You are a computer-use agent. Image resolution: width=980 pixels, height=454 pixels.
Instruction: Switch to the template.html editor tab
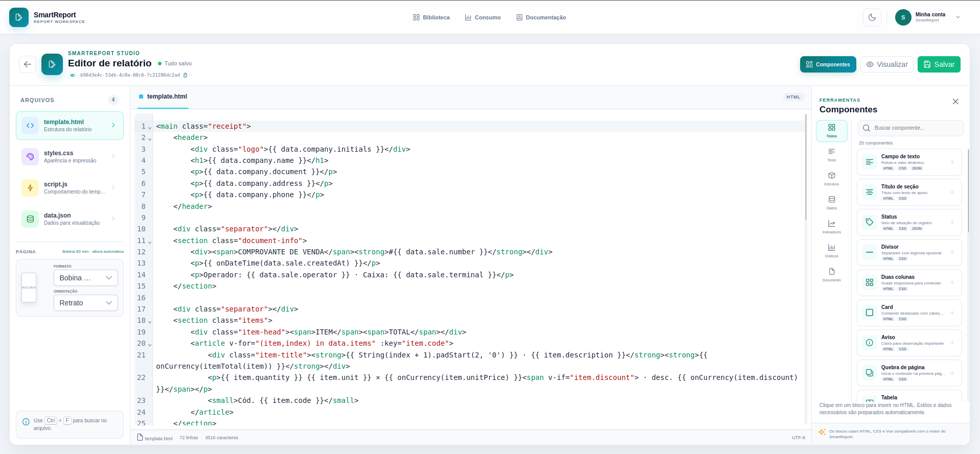pyautogui.click(x=163, y=97)
